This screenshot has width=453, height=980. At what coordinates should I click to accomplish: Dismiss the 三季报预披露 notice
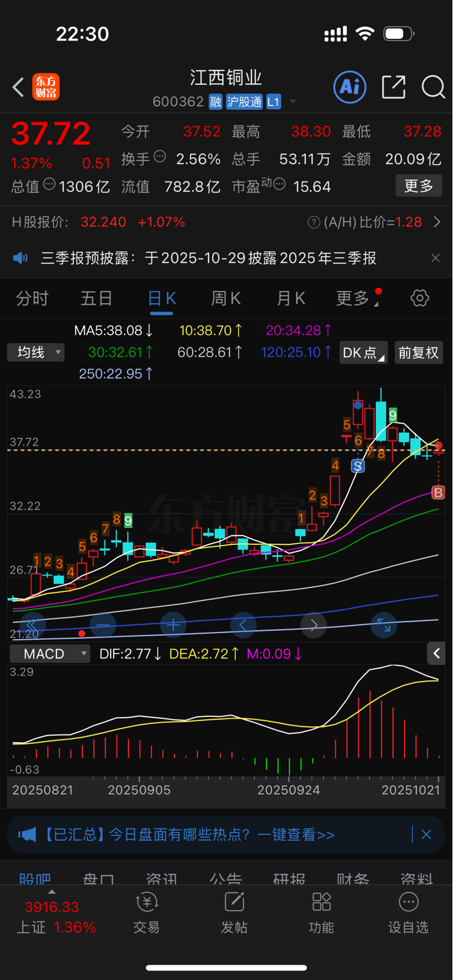click(435, 258)
